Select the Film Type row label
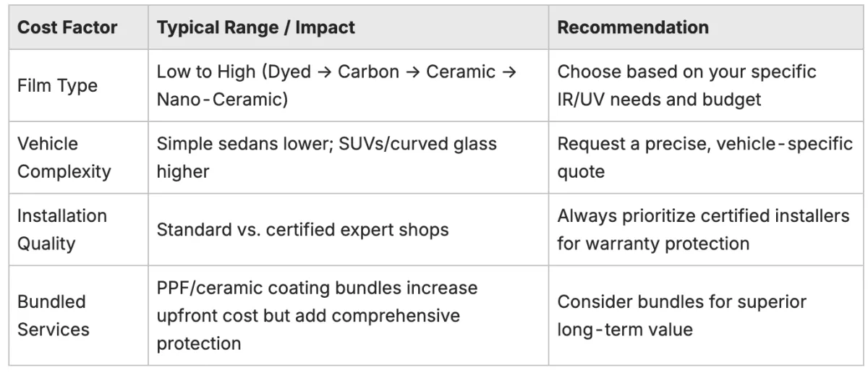The height and width of the screenshot is (373, 868). point(57,85)
